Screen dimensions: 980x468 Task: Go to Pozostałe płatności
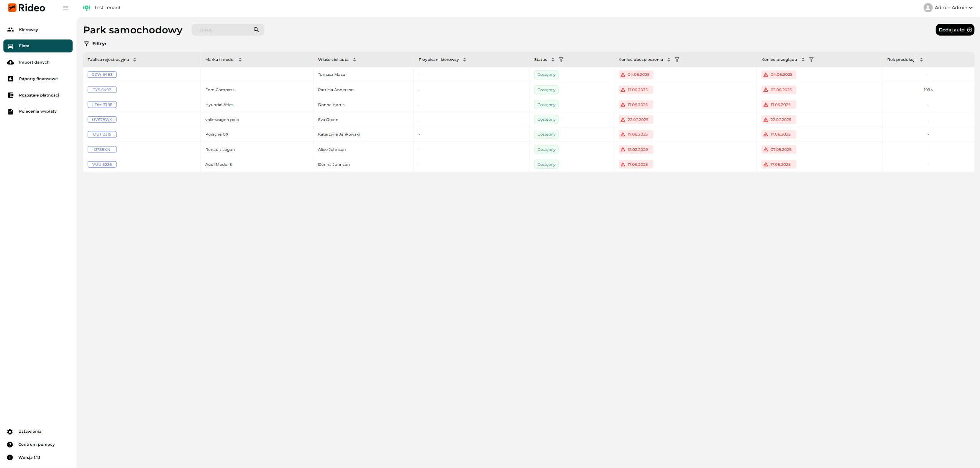tap(38, 95)
